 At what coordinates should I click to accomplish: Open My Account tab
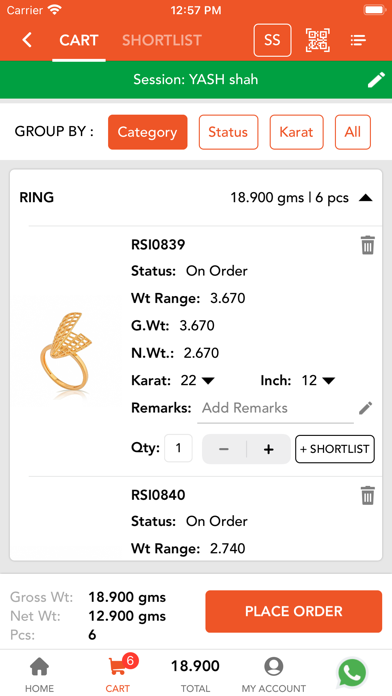pyautogui.click(x=274, y=675)
